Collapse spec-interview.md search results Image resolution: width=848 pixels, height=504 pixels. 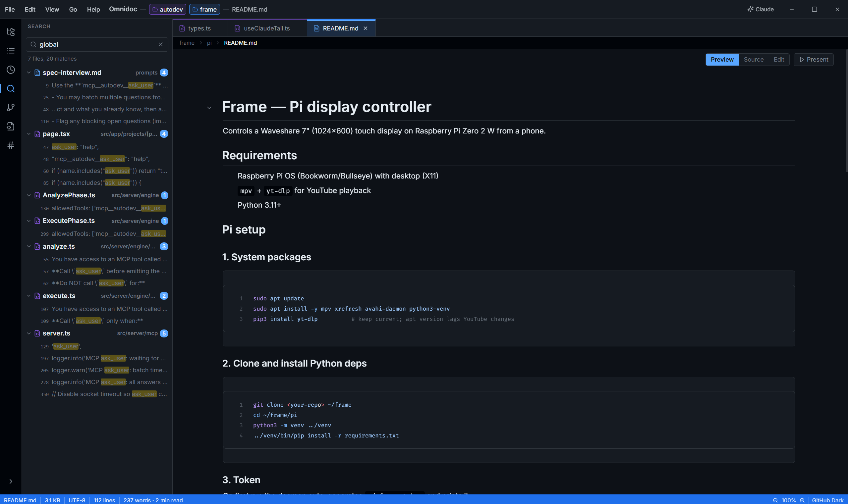[x=29, y=73]
